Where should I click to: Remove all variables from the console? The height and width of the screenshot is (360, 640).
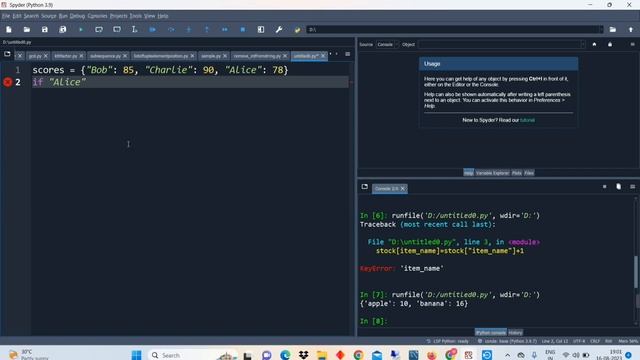(618, 187)
